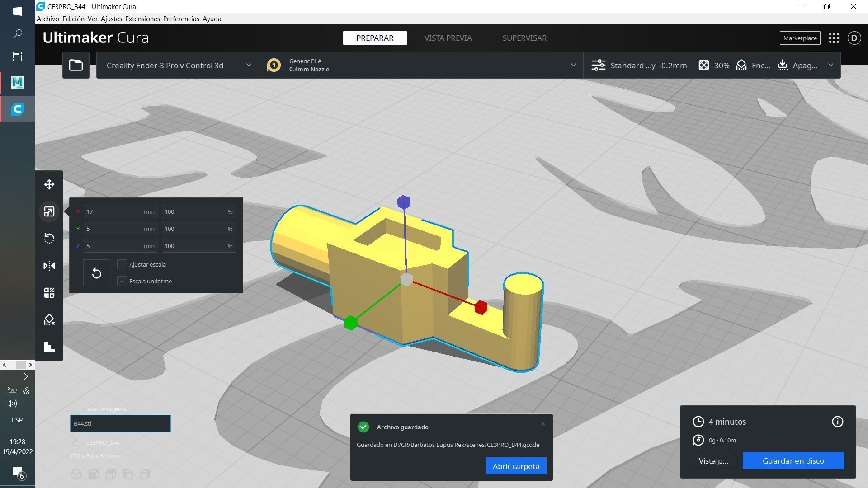This screenshot has height=488, width=868.
Task: Click the reset scale arrow button
Action: [x=96, y=273]
